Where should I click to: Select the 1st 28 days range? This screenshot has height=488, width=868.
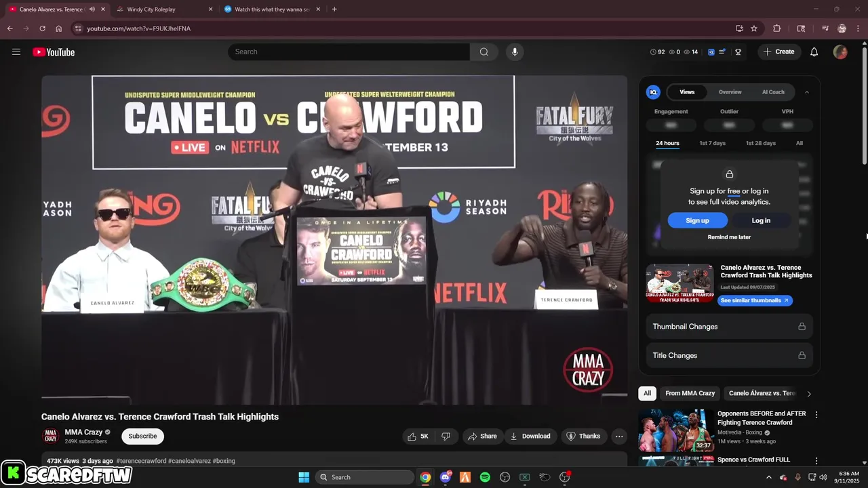[x=761, y=143]
